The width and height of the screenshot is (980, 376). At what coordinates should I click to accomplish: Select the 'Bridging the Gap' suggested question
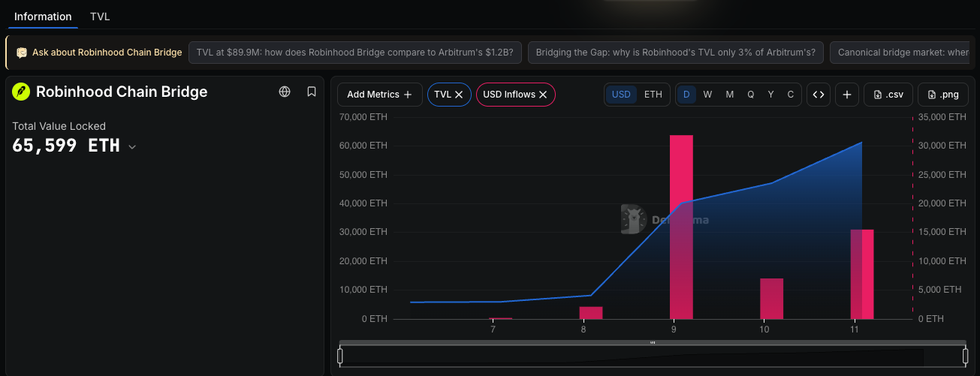[676, 53]
